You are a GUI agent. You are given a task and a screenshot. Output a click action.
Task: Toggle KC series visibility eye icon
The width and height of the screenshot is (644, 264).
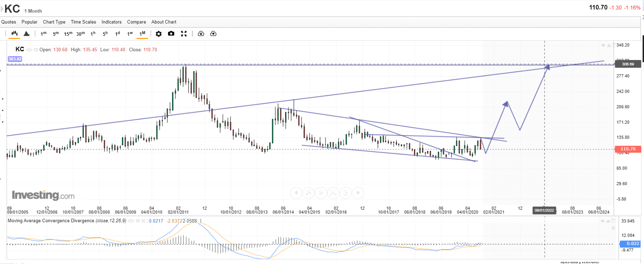click(29, 50)
